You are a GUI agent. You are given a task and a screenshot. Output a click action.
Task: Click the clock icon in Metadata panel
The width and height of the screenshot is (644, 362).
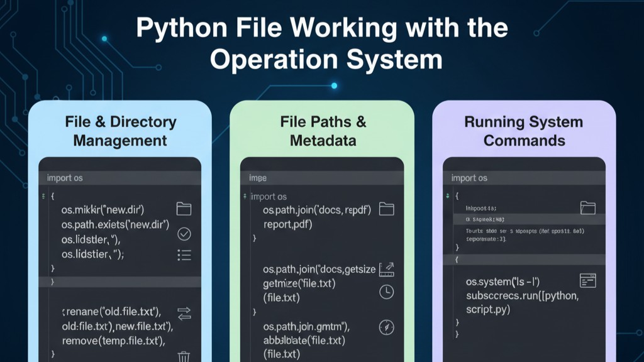coord(386,292)
